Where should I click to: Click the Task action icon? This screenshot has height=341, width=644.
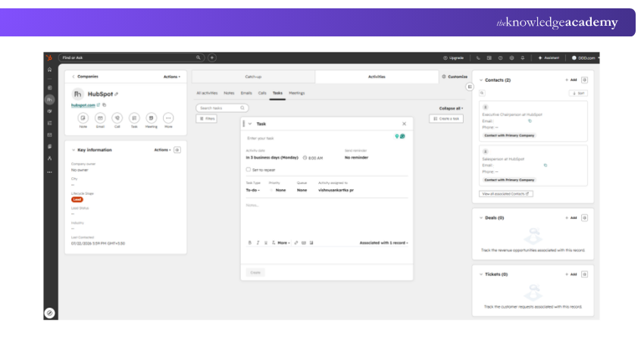point(134,118)
